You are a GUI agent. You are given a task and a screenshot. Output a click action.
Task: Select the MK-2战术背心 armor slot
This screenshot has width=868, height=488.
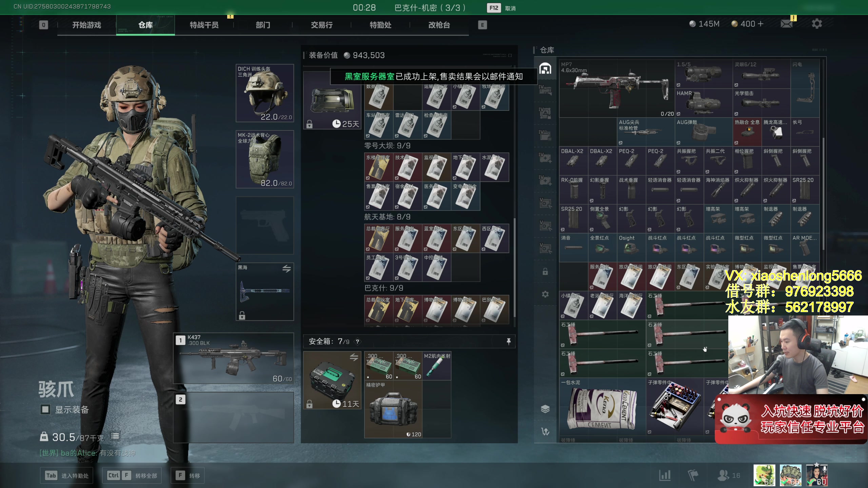tap(265, 159)
